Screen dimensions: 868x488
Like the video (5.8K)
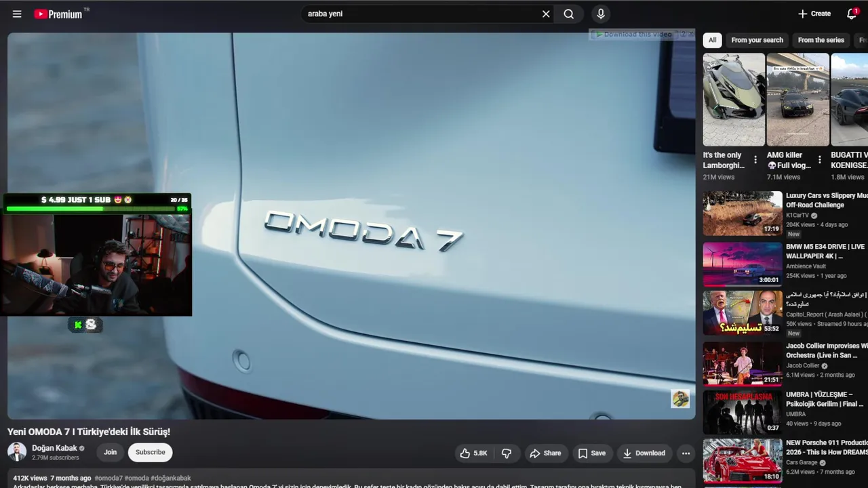(473, 453)
